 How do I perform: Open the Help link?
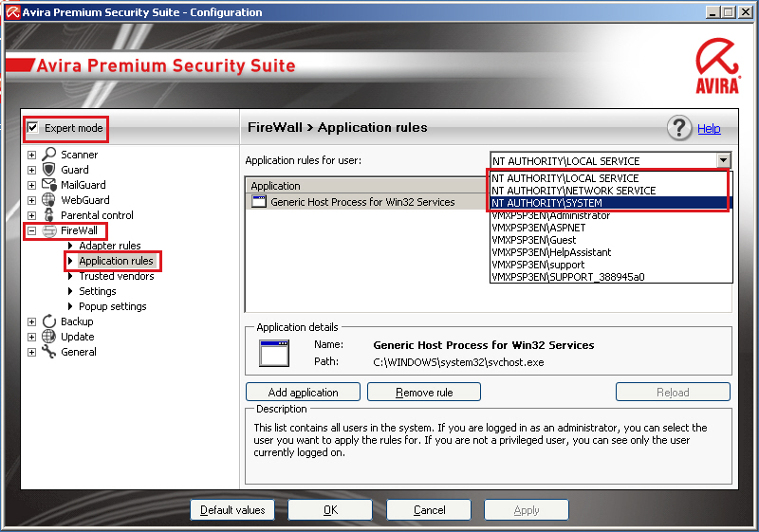coord(709,129)
